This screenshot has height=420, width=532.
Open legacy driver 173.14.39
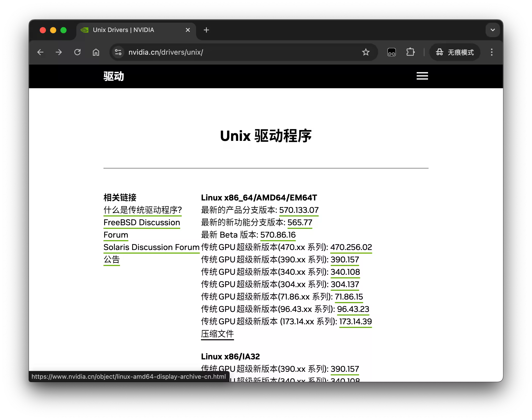coord(356,321)
